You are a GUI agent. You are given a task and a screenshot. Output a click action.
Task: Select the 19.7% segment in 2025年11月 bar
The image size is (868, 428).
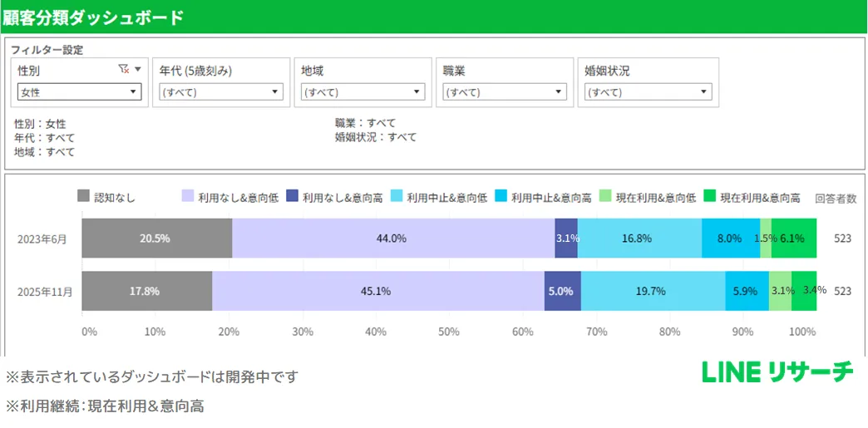click(x=653, y=291)
